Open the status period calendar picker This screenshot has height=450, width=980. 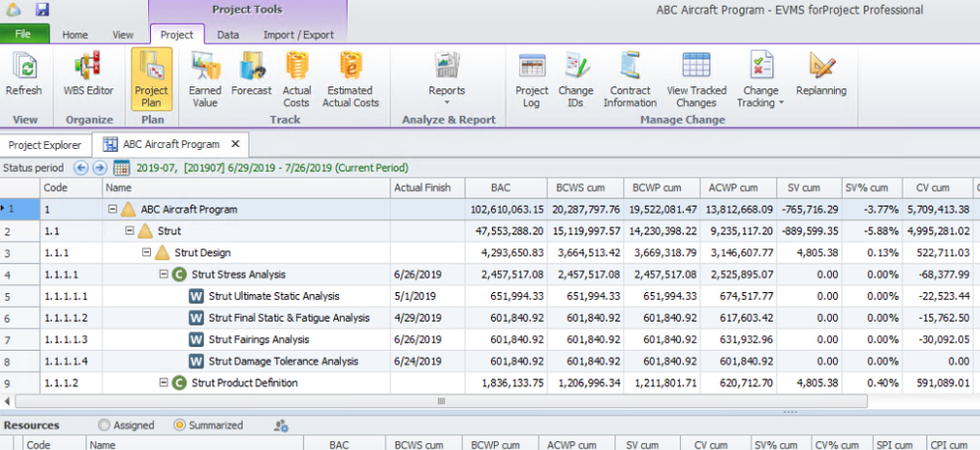(122, 168)
